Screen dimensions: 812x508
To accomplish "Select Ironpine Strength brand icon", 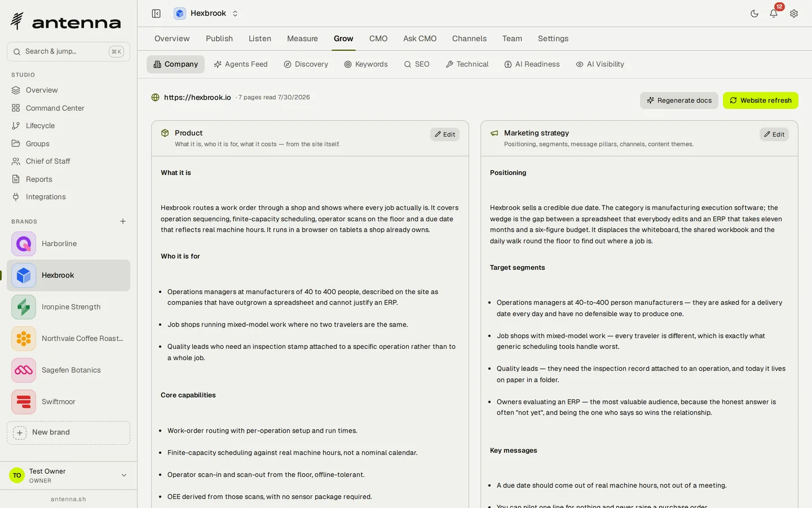I will (24, 307).
